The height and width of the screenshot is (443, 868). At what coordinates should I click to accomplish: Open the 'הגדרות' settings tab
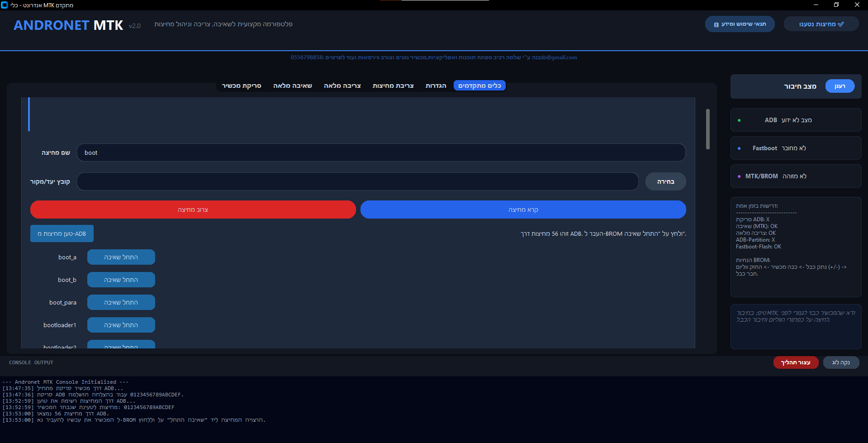[x=436, y=86]
